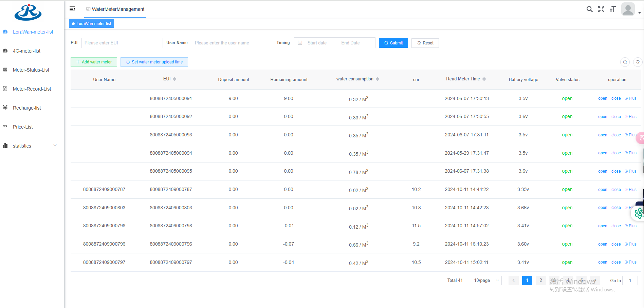Click read time 2024-05-29 17:31:47

[x=467, y=153]
